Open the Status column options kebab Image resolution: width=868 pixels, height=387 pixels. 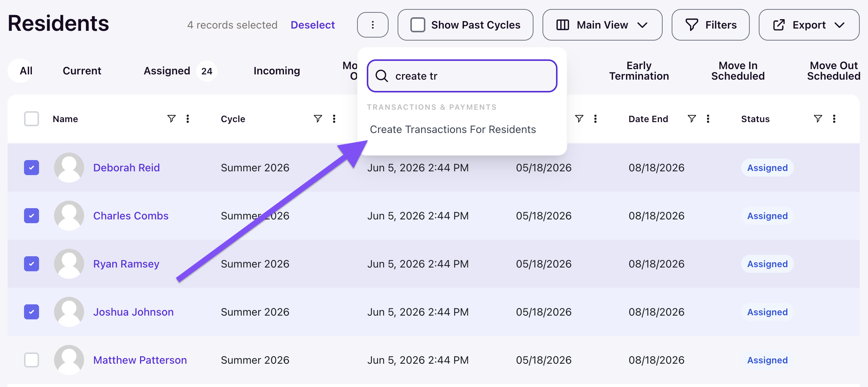pyautogui.click(x=834, y=119)
